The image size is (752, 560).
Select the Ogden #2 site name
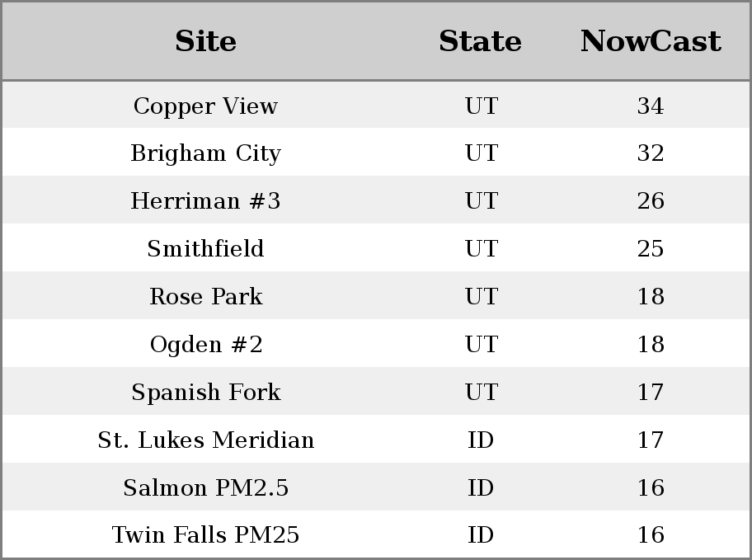(205, 345)
